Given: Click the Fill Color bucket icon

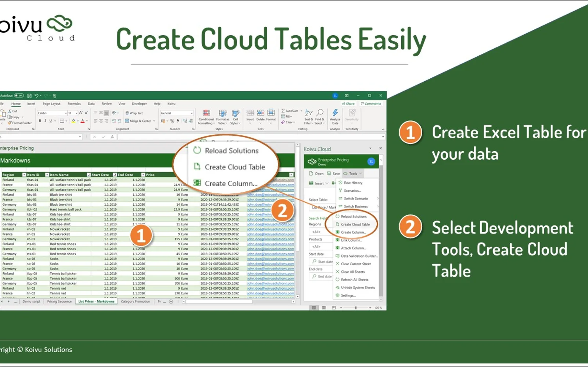Looking at the screenshot, I should 73,121.
